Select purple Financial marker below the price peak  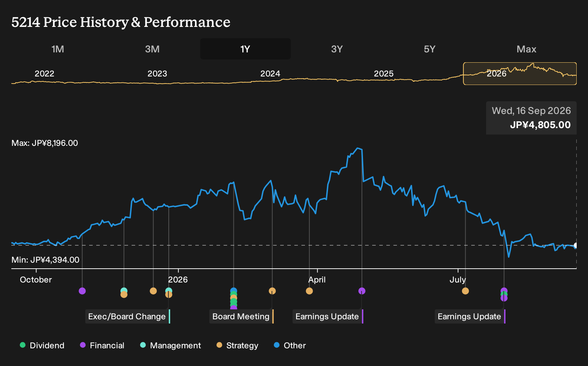pos(362,291)
